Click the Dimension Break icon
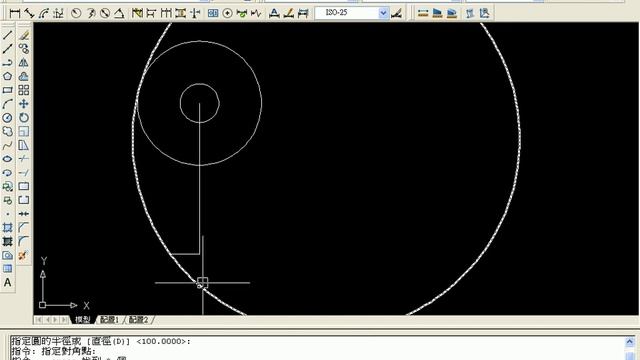 tap(196, 13)
